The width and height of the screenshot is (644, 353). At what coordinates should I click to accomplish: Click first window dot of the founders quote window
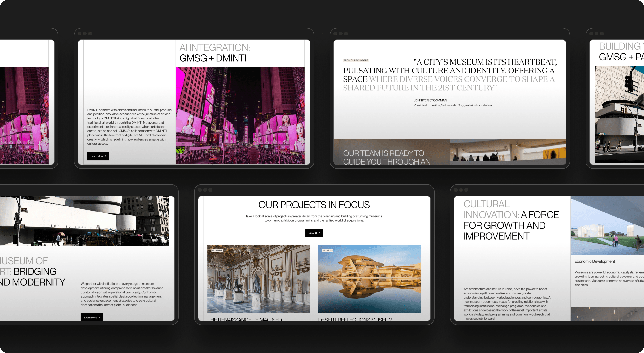click(335, 34)
